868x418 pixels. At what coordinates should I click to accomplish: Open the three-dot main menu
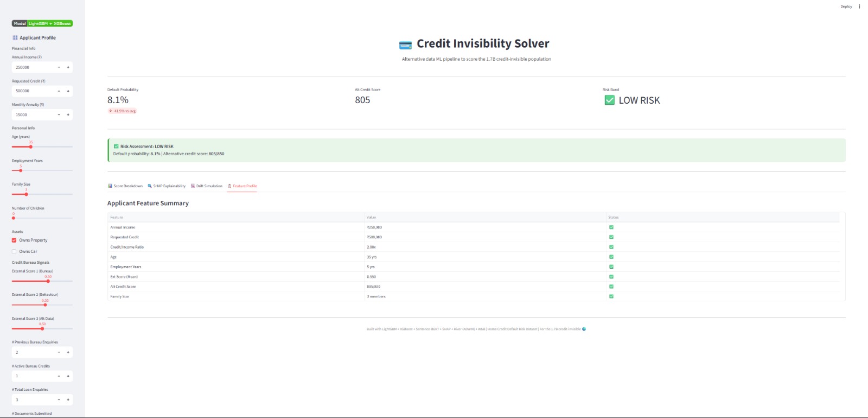click(859, 7)
